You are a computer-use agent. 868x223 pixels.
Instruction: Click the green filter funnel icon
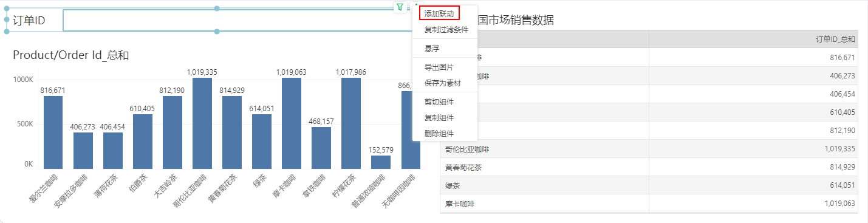[400, 7]
